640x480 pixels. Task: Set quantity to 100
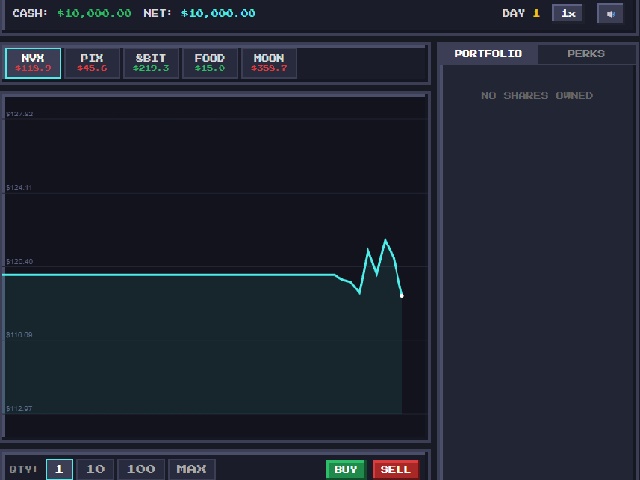tap(141, 469)
